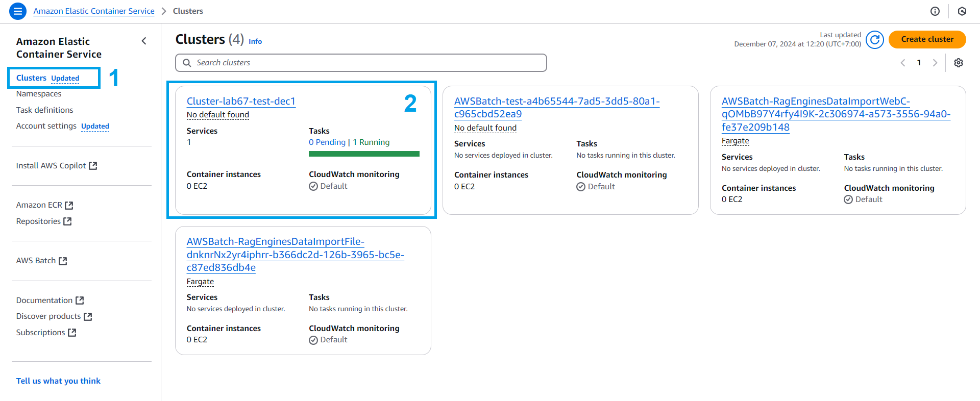This screenshot has width=980, height=401.
Task: Open cluster list preferences gear
Action: [x=959, y=63]
